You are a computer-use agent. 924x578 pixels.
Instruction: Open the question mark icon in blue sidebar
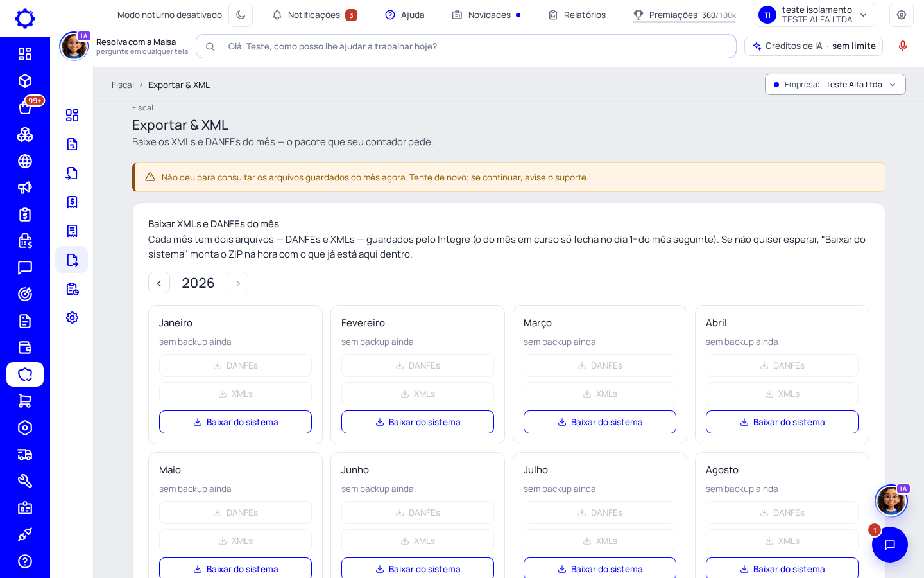click(25, 561)
